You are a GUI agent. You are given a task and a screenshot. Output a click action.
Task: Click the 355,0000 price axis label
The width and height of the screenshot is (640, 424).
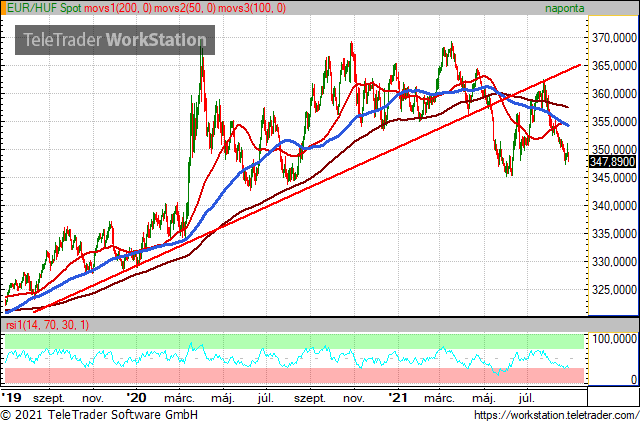point(614,122)
